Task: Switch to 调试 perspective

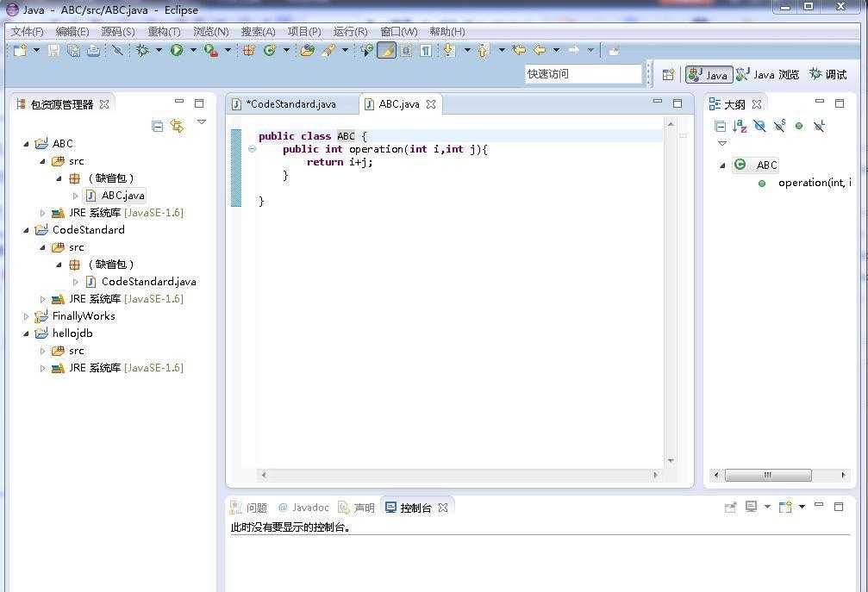Action: [827, 75]
